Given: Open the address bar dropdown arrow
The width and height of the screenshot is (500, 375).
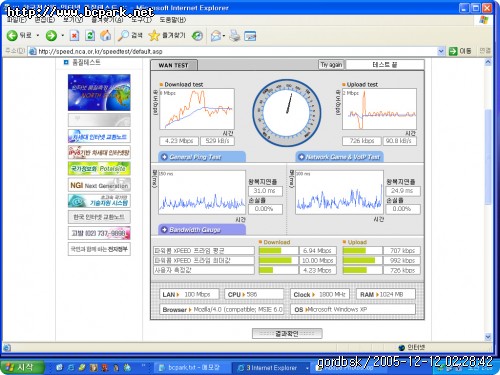Looking at the screenshot, I should [x=441, y=51].
